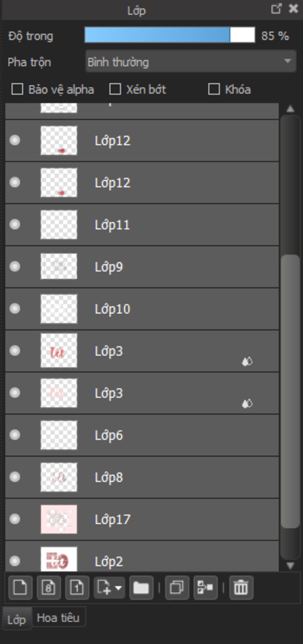303x644 pixels.
Task: Tick the Xén bớt checkbox
Action: pos(115,89)
